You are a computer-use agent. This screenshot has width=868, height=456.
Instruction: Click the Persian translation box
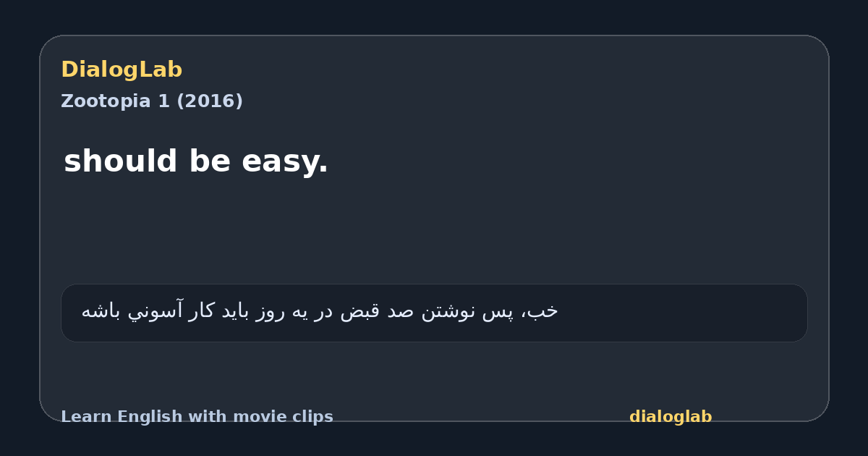click(x=434, y=313)
